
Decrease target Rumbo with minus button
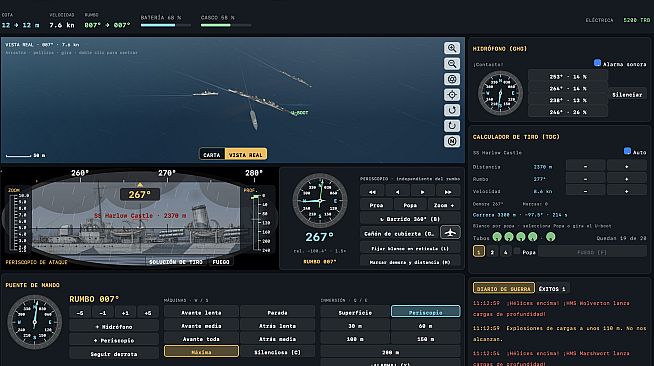click(x=586, y=178)
